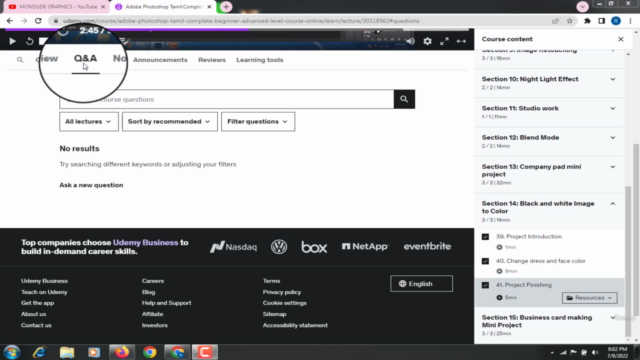
Task: Click Ask a new question link
Action: [x=91, y=185]
